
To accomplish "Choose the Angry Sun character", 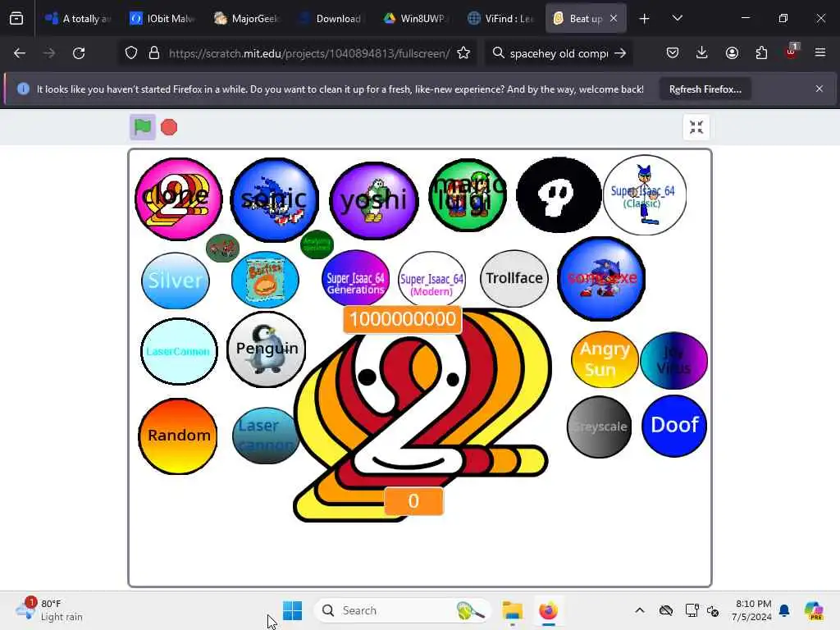I will [605, 359].
